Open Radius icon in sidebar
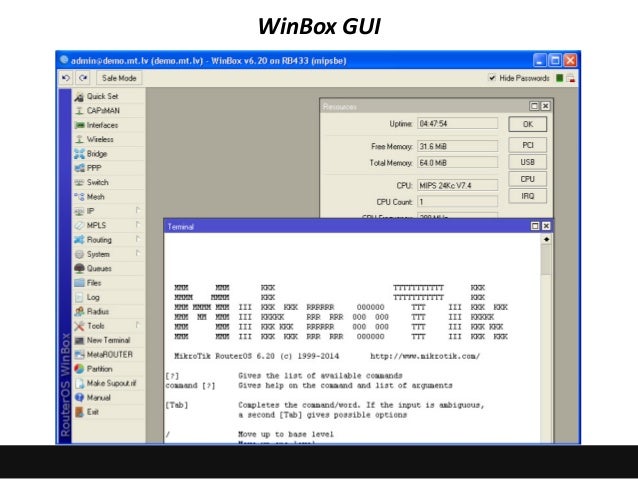Screen dimensions: 638x479 click(x=79, y=312)
